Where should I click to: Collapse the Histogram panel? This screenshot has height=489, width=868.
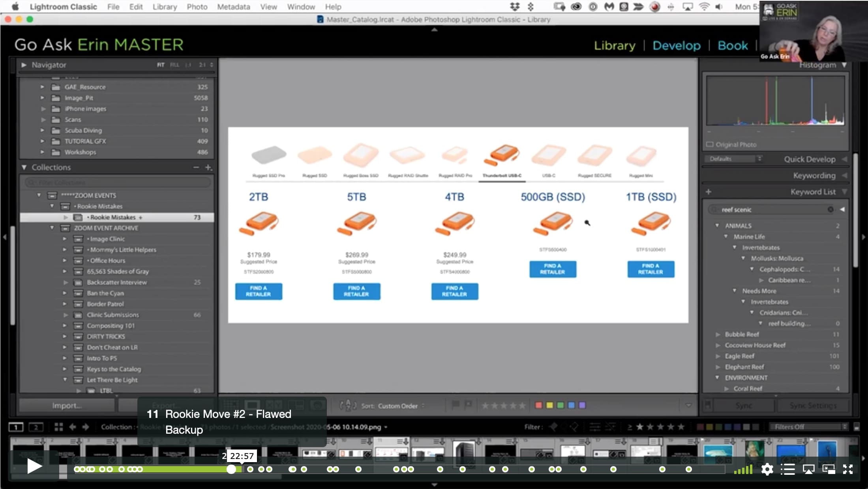(844, 65)
